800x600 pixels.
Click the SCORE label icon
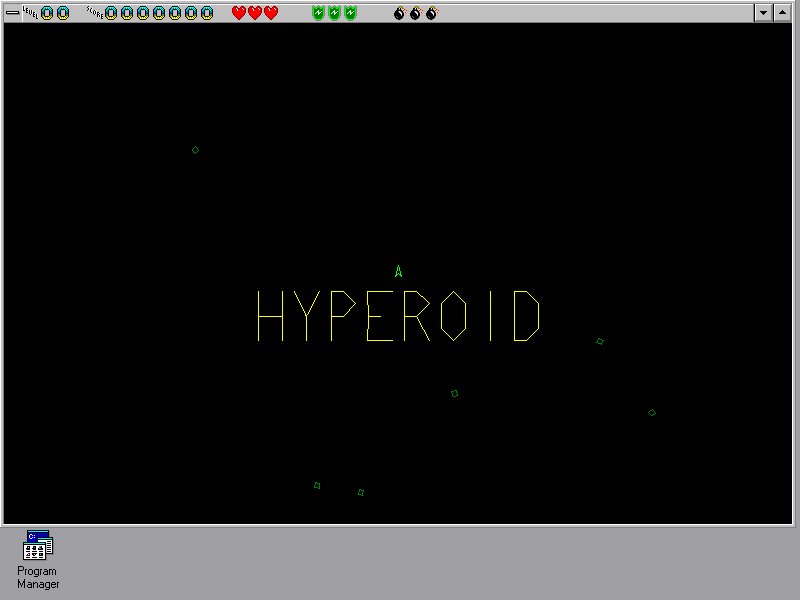click(95, 12)
